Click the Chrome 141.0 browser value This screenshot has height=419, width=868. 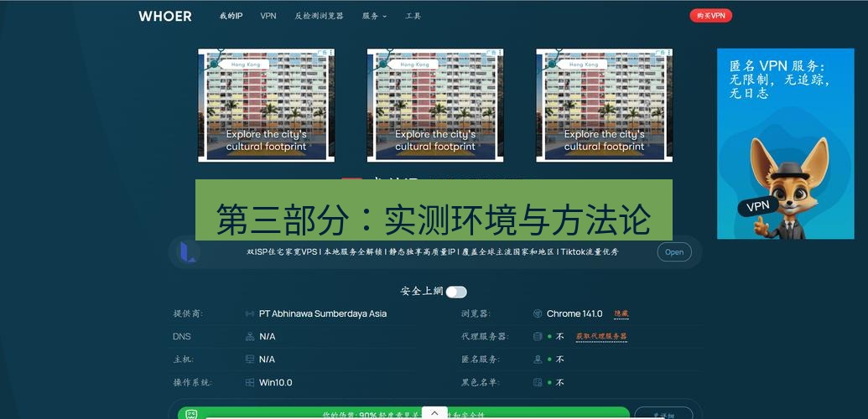pos(574,314)
